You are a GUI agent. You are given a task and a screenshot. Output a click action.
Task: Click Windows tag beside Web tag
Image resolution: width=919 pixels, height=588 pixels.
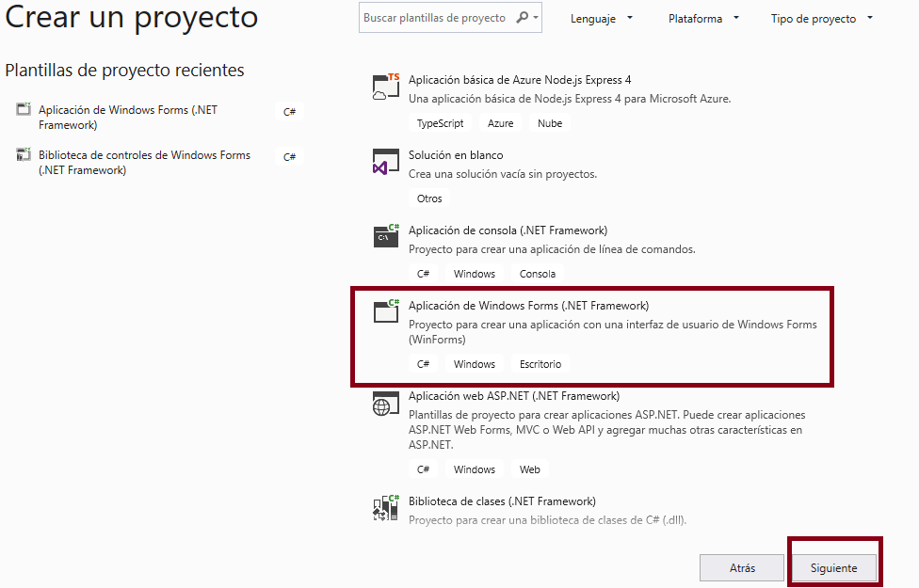475,469
